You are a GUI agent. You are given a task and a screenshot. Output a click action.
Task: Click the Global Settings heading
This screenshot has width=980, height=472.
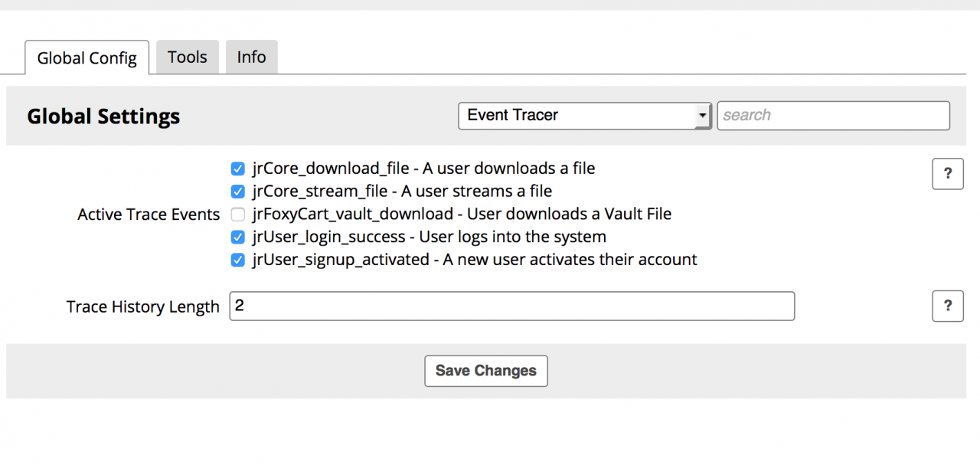click(103, 116)
